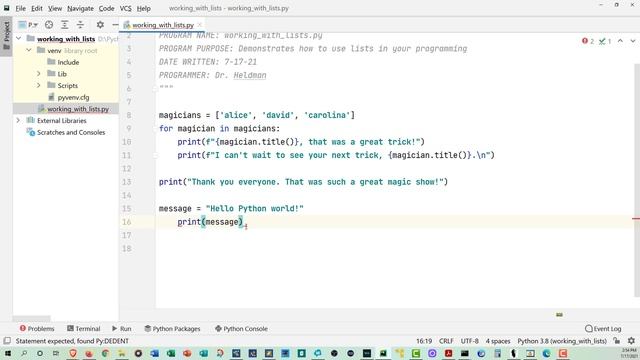Expand the Scripts folder arrow
The height and width of the screenshot is (360, 640).
pos(39,86)
